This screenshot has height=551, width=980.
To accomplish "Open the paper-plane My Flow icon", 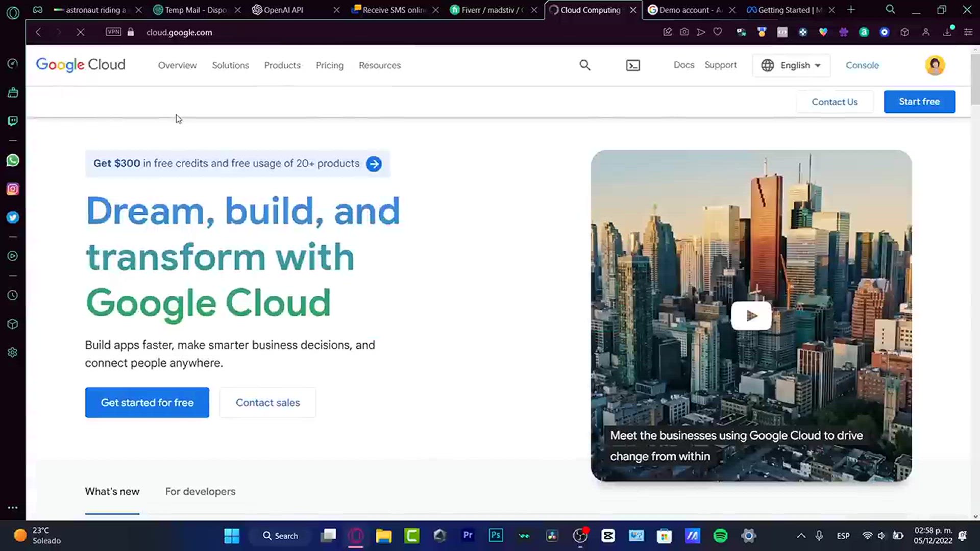I will [x=701, y=32].
